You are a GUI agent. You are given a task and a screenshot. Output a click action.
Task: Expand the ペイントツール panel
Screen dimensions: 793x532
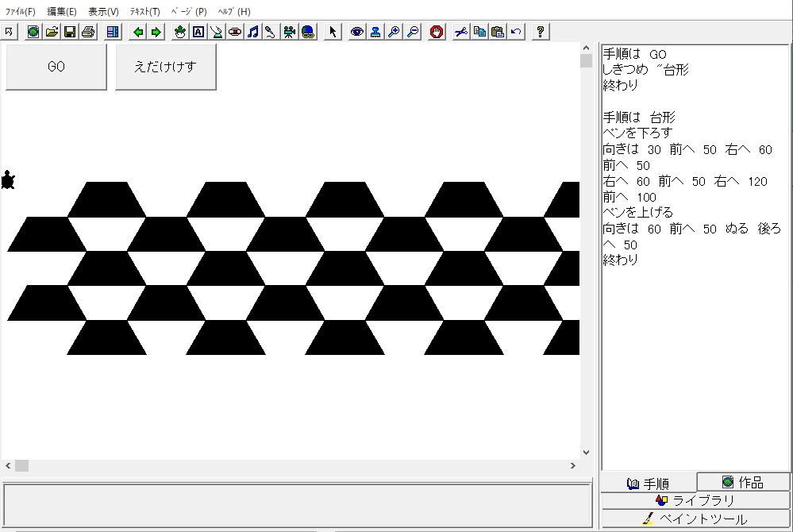coord(695,519)
